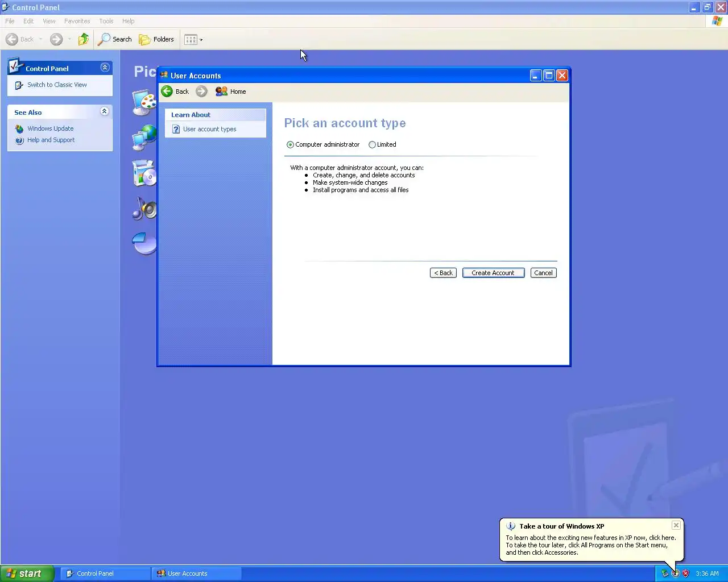Open the Help and Support link
Image resolution: width=728 pixels, height=582 pixels.
coord(51,140)
